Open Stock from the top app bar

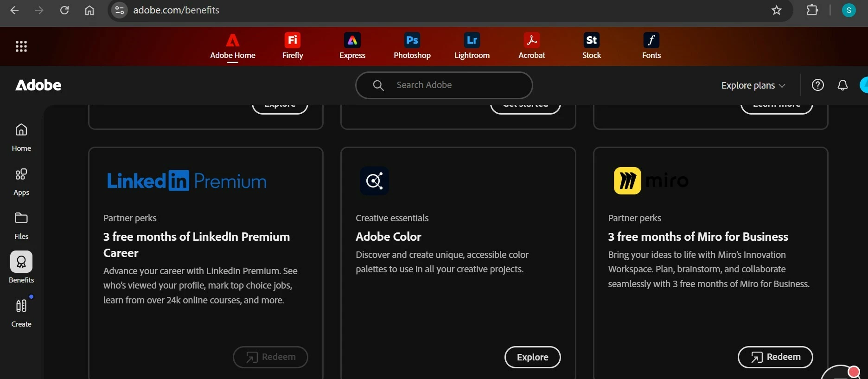pyautogui.click(x=592, y=46)
